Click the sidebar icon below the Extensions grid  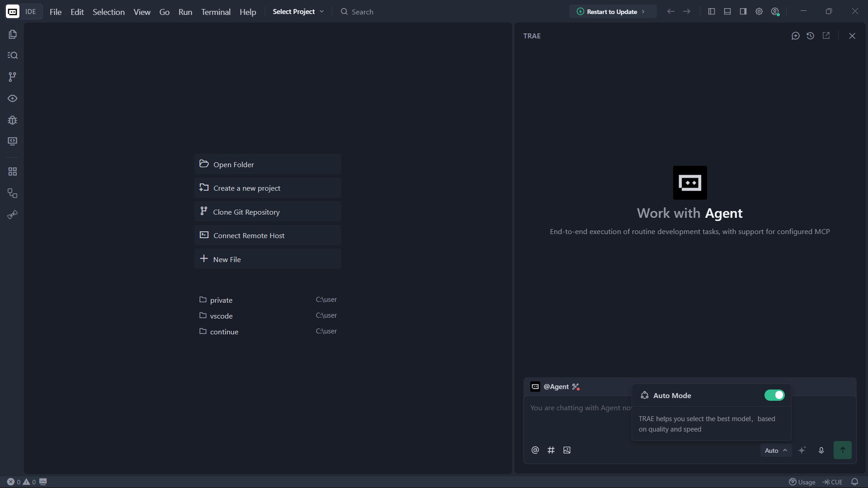(13, 193)
